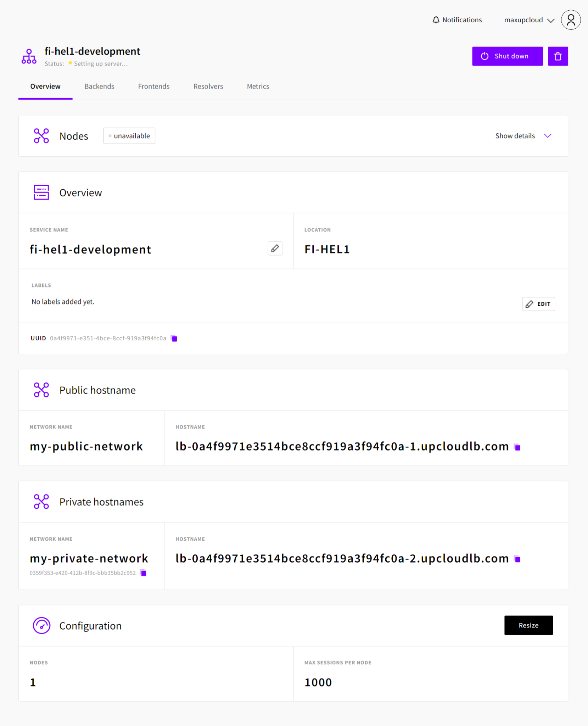Image resolution: width=588 pixels, height=726 pixels.
Task: Click the unavailable nodes status badge
Action: (129, 136)
